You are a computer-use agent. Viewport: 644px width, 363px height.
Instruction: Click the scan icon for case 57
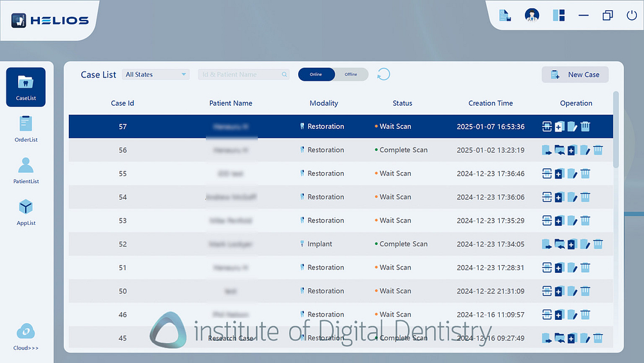tap(547, 126)
